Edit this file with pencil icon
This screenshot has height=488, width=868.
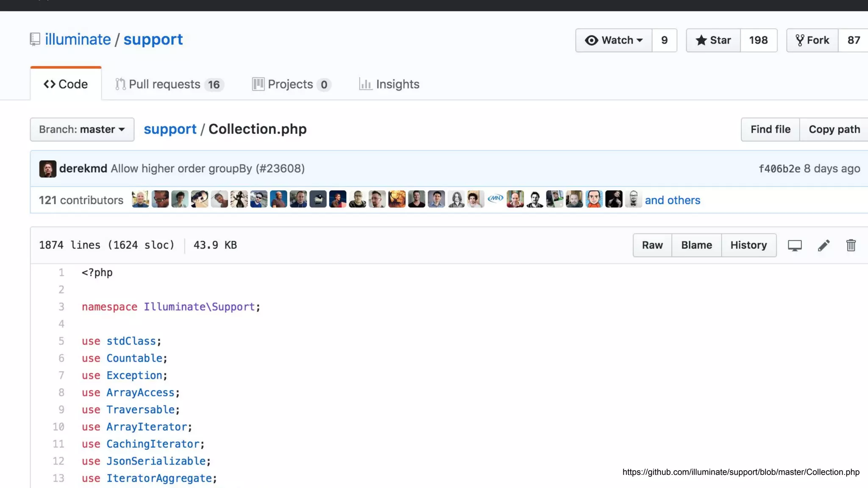click(x=823, y=245)
